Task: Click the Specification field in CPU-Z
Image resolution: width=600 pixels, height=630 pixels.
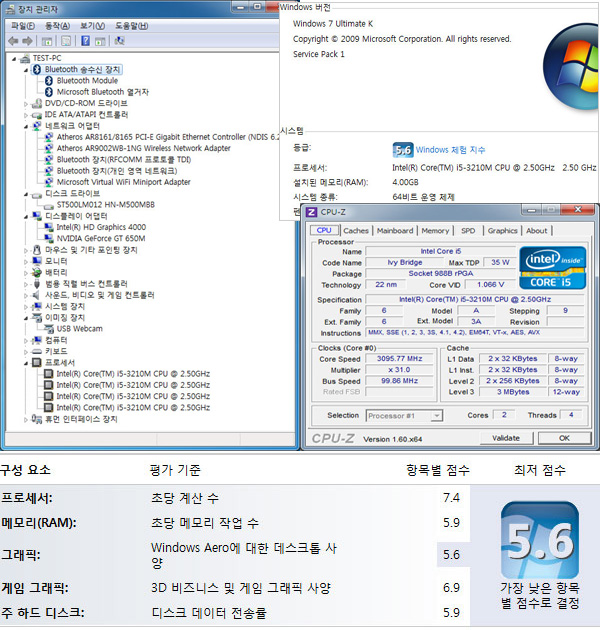Action: pos(475,300)
